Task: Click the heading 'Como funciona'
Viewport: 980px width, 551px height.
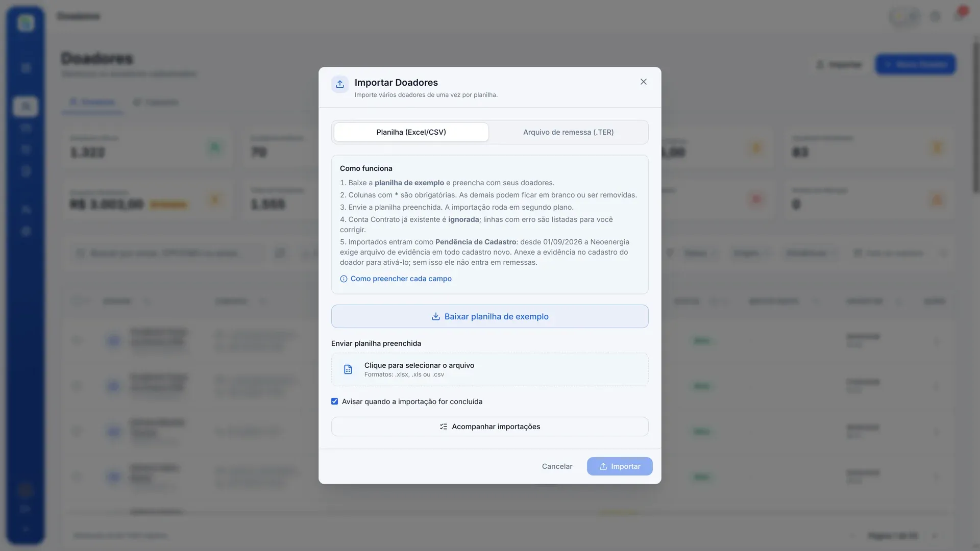Action: pyautogui.click(x=366, y=168)
